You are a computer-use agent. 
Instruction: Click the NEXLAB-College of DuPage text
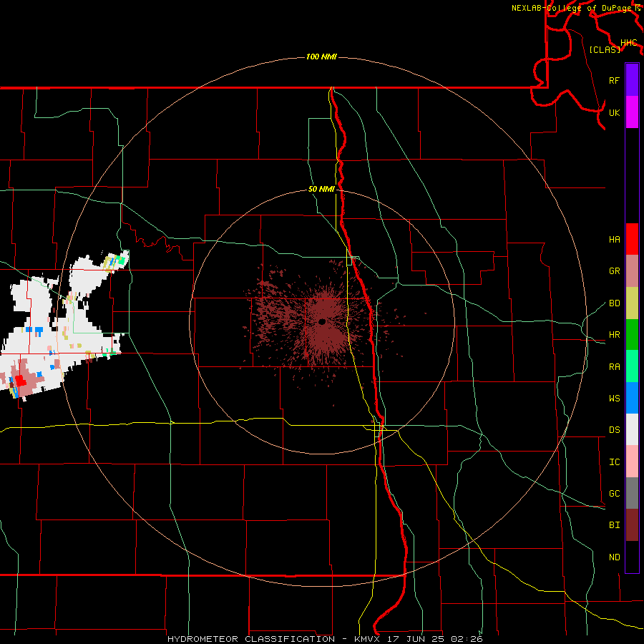[x=572, y=8]
